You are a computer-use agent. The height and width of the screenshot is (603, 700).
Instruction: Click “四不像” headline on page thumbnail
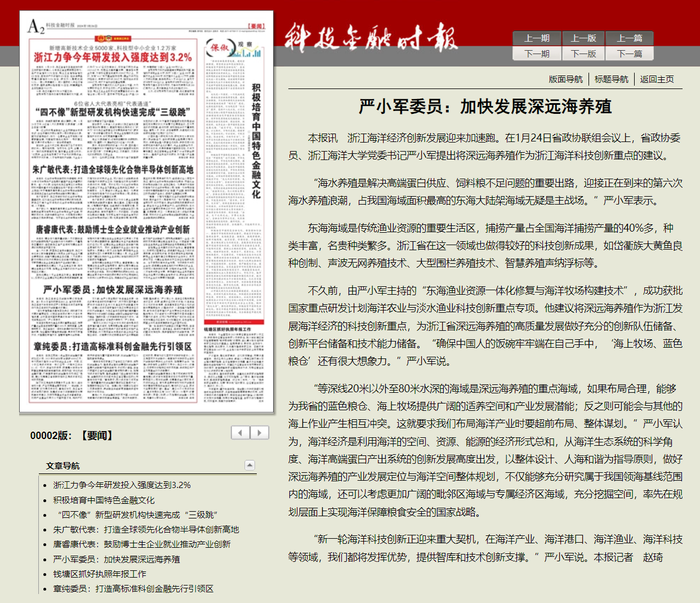[x=113, y=112]
